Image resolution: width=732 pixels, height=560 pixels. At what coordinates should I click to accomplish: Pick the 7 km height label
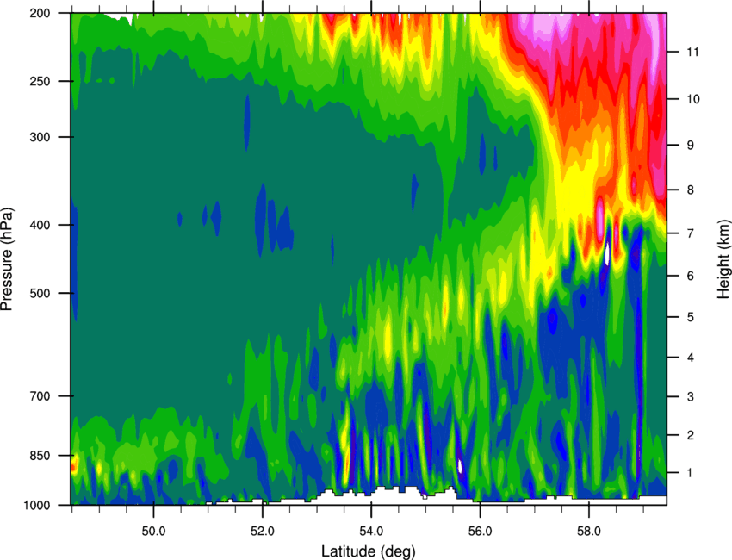pos(691,233)
